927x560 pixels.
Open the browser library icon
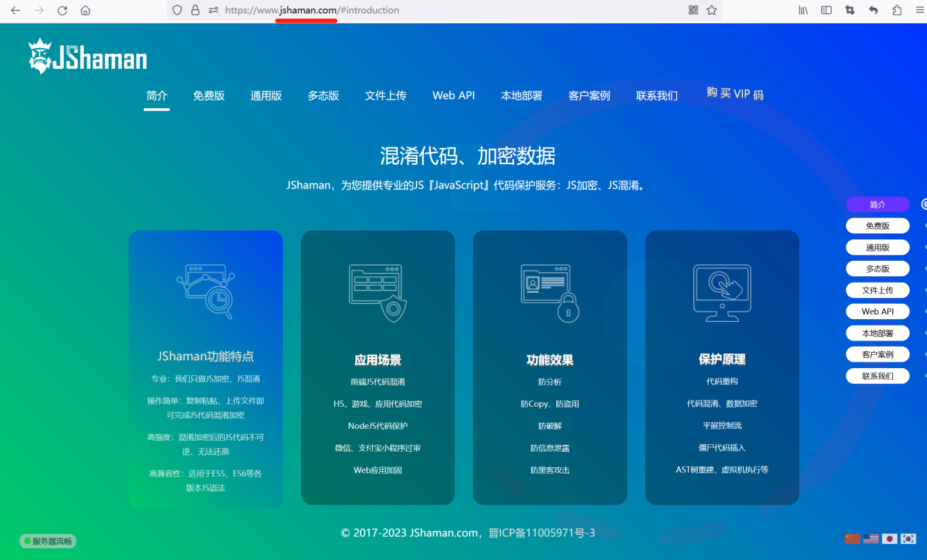803,10
